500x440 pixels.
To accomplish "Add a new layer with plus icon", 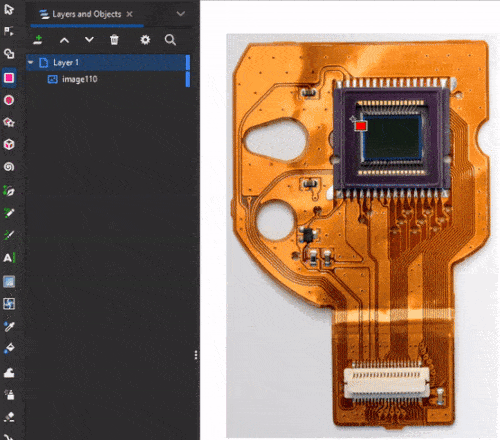I will pyautogui.click(x=38, y=40).
